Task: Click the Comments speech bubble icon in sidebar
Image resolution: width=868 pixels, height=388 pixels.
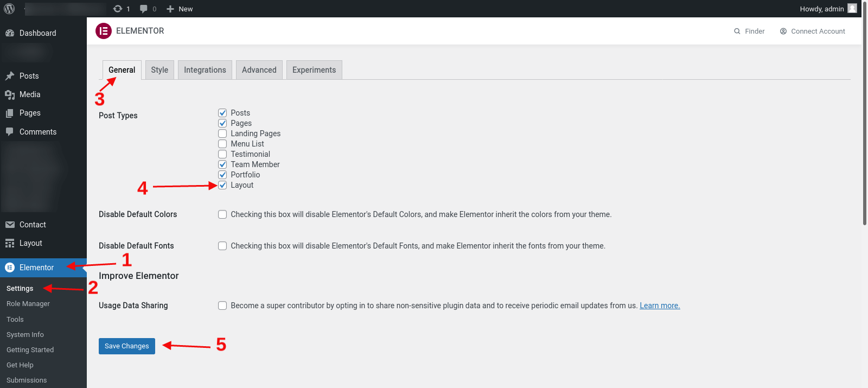Action: (x=10, y=132)
